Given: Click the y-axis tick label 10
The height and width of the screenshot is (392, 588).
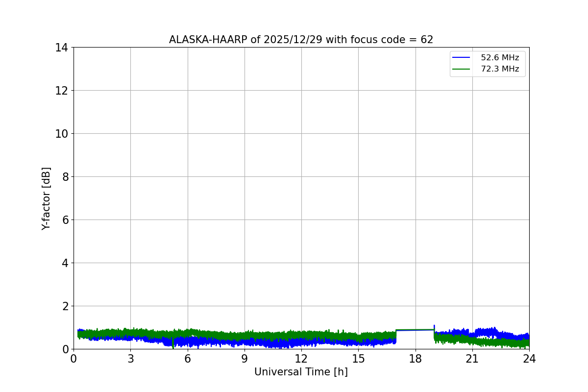Looking at the screenshot, I should [62, 134].
